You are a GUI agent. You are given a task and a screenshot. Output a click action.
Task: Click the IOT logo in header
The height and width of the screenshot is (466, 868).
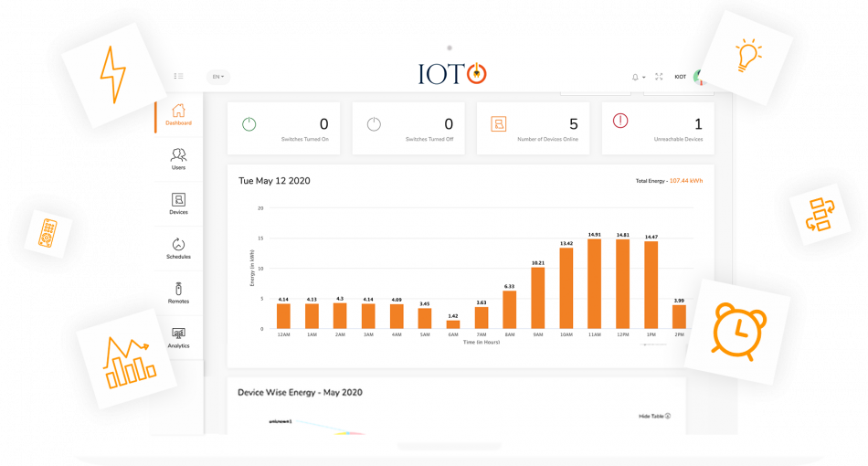click(450, 74)
